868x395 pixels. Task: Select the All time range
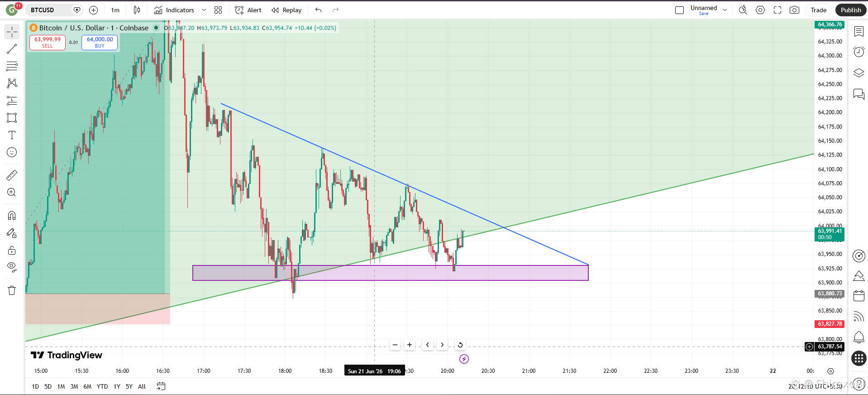142,386
